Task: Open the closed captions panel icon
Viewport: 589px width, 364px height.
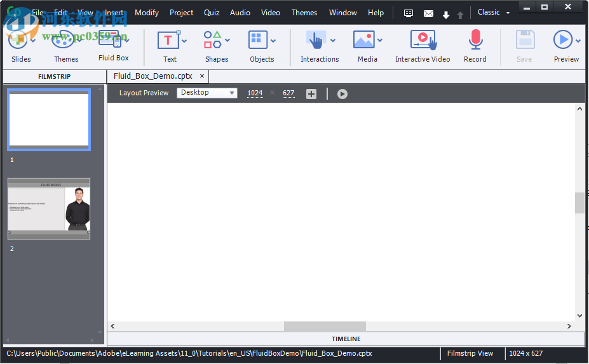Action: tap(409, 13)
